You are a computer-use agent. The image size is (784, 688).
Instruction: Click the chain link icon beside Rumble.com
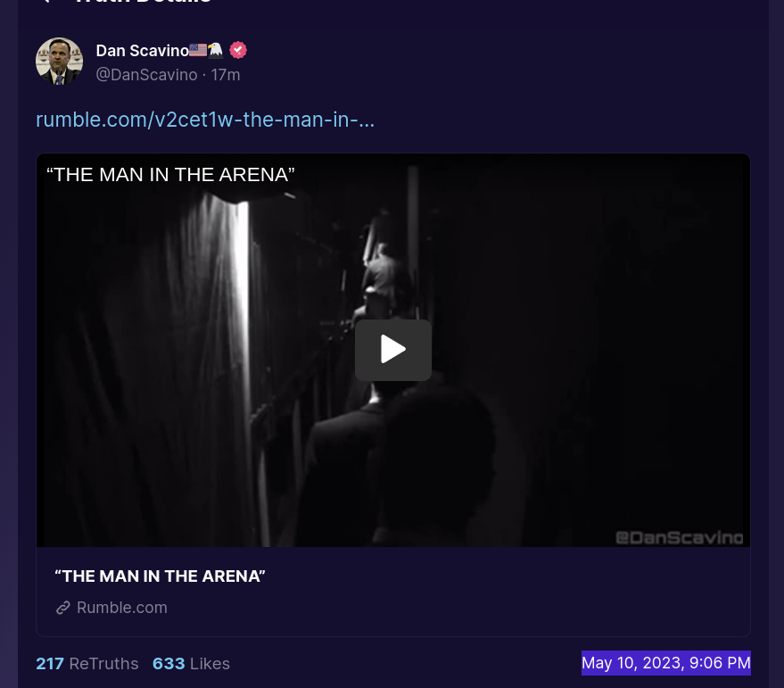tap(63, 608)
